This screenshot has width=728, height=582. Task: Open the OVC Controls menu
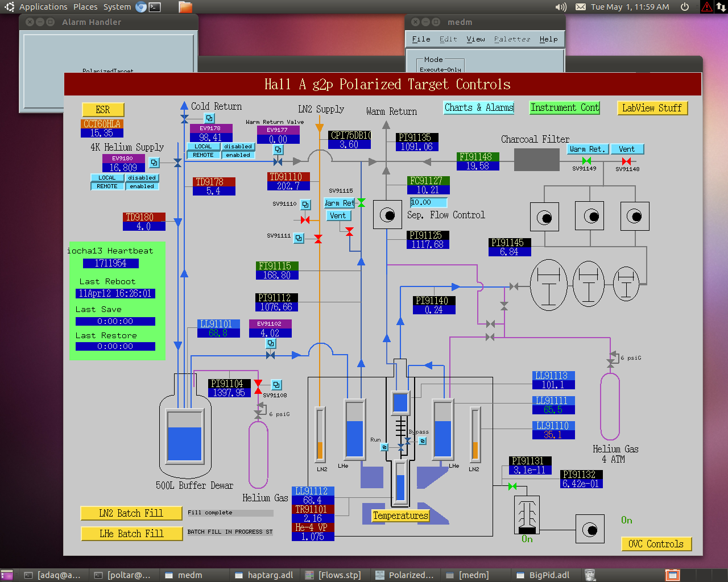[656, 544]
